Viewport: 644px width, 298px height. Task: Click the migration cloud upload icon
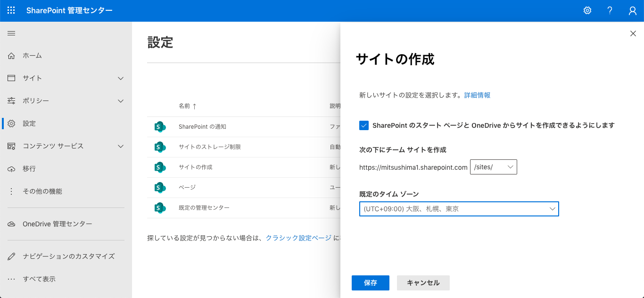(12, 169)
